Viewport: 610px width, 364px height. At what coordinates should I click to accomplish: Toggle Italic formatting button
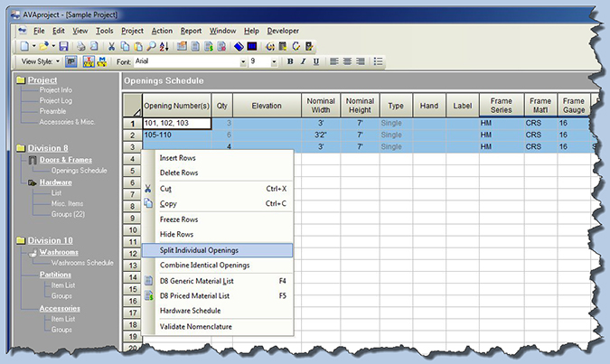pos(303,61)
